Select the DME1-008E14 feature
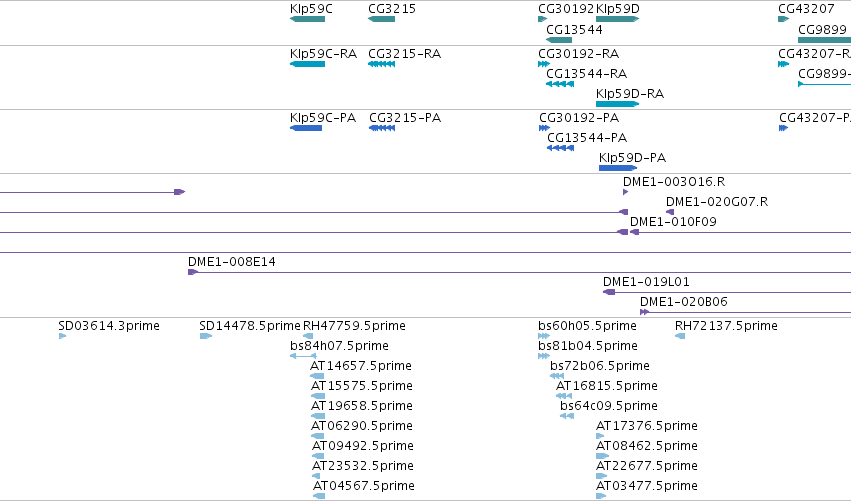Screen dimensions: 851x501 [519, 272]
